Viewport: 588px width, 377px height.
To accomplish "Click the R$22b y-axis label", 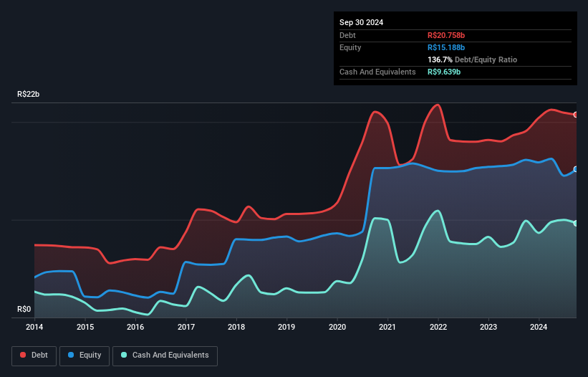I will pyautogui.click(x=28, y=94).
